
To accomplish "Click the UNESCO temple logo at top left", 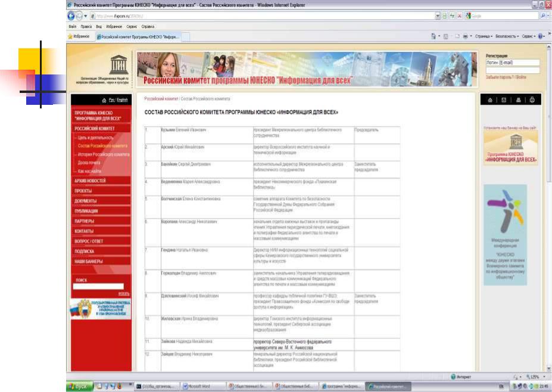I will (x=119, y=64).
